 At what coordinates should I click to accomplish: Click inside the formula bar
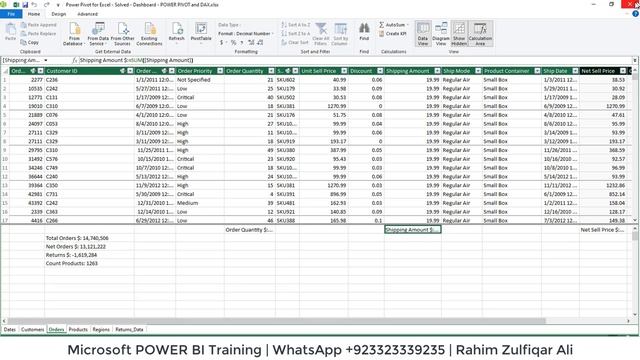tap(355, 60)
